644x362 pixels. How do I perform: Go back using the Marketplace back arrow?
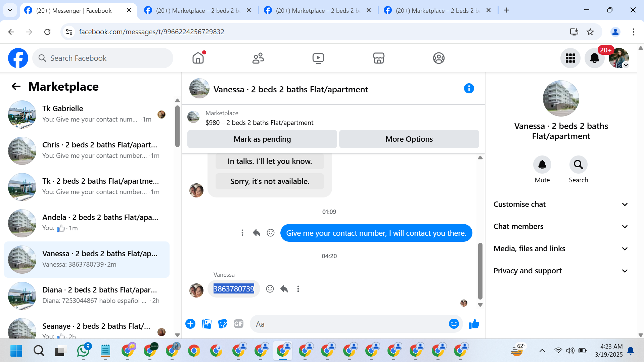click(16, 87)
